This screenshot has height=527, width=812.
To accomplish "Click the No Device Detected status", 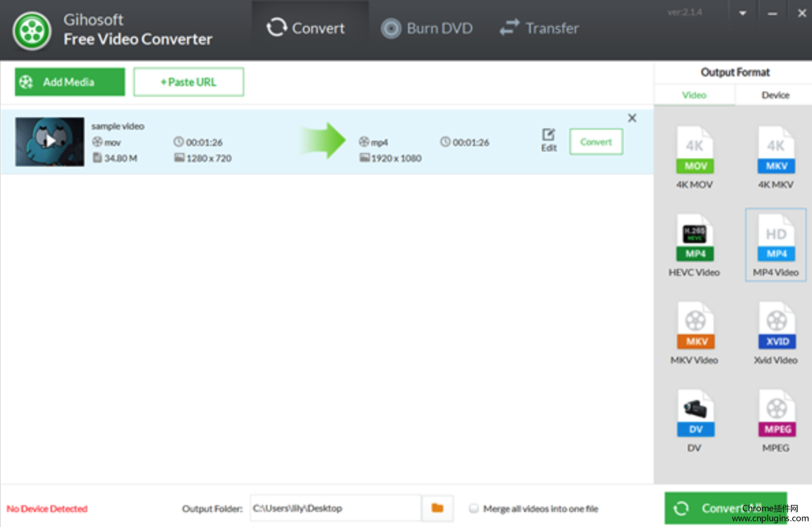I will (46, 509).
